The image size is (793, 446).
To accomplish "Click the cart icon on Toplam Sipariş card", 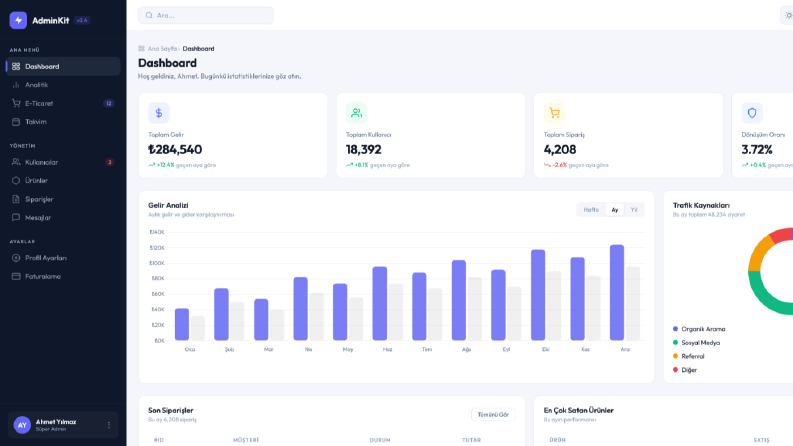I will (x=554, y=113).
